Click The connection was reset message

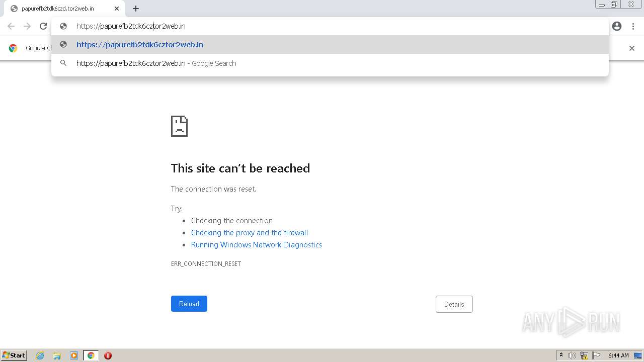213,189
